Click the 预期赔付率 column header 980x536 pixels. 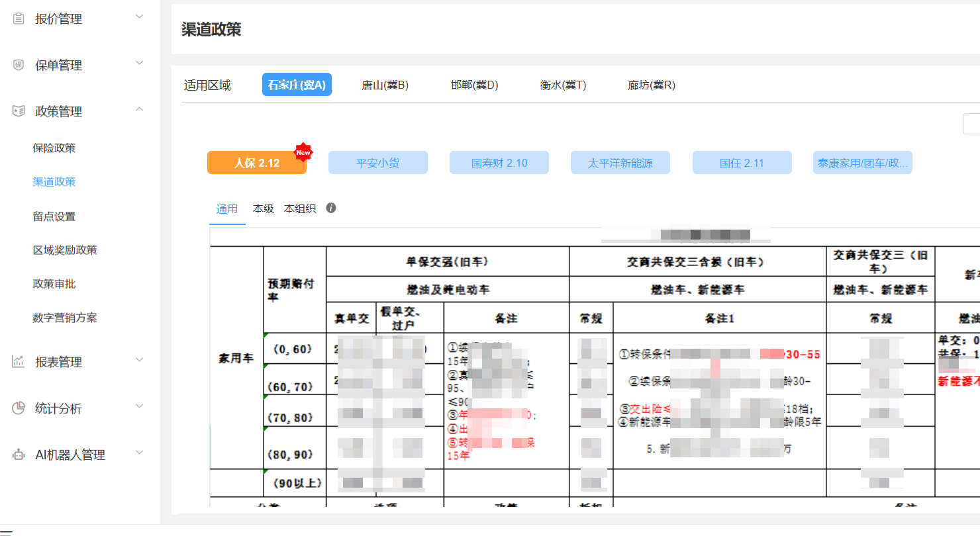click(x=295, y=290)
